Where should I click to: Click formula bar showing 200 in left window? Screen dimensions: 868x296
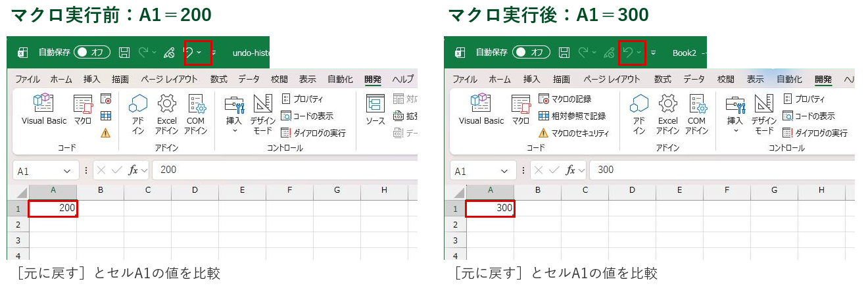[285, 170]
